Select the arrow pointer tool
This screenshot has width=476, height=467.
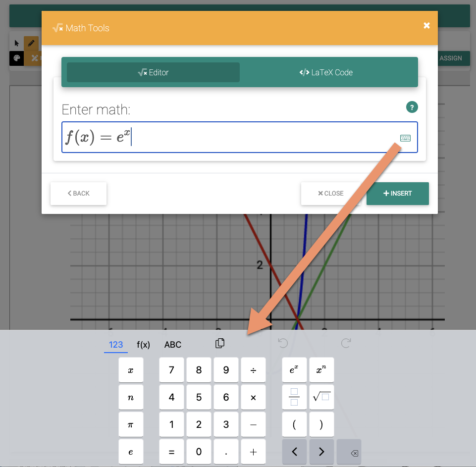[x=17, y=43]
